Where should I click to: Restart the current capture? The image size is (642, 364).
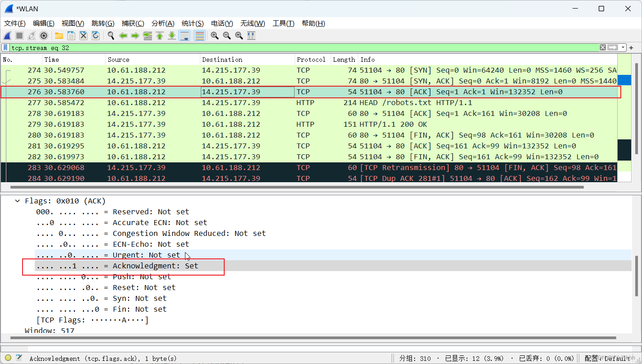[x=32, y=36]
